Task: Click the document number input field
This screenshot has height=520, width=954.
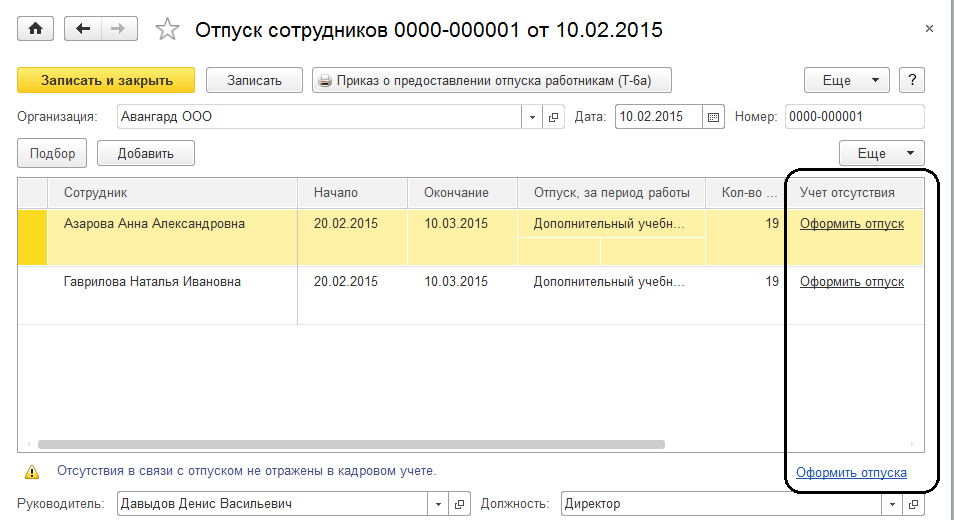Action: click(853, 117)
